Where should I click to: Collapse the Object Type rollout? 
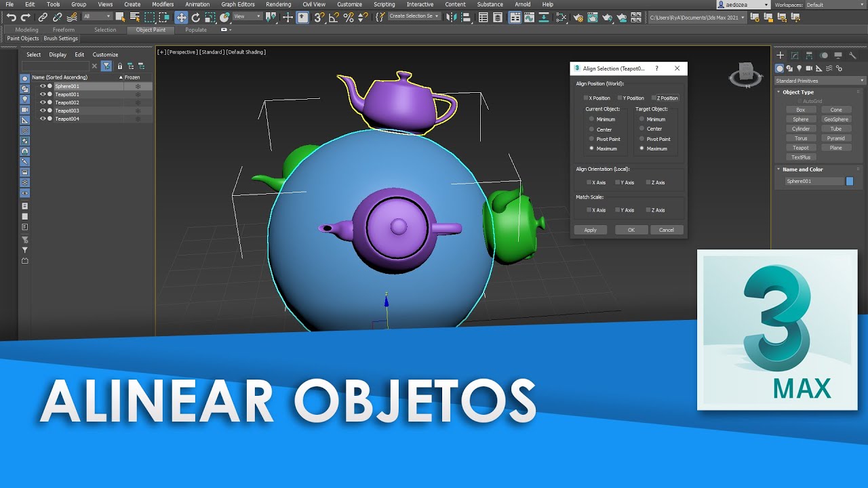pos(797,92)
